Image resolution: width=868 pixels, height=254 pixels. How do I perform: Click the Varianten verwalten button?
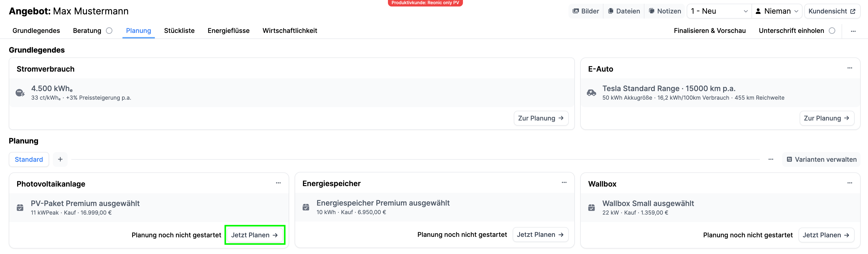[821, 159]
